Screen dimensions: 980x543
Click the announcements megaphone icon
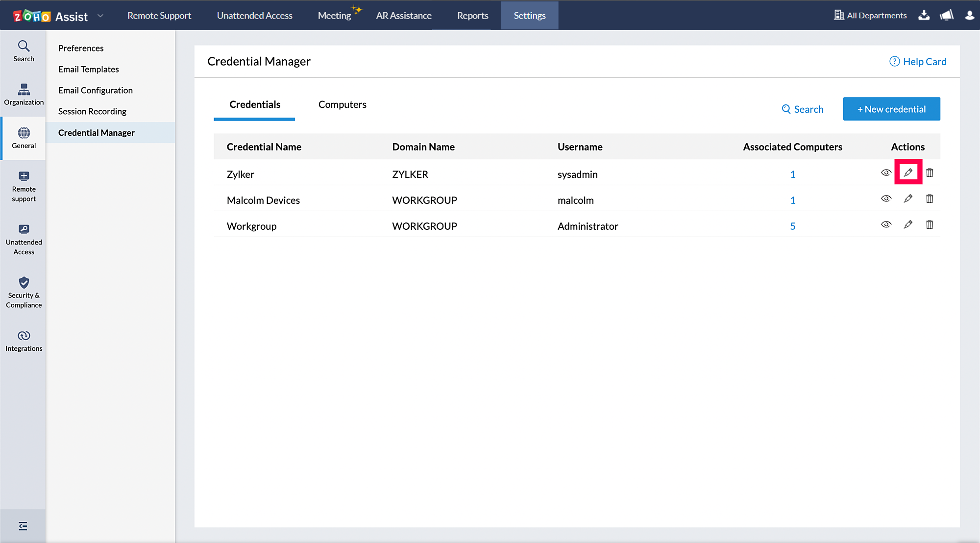coord(947,15)
